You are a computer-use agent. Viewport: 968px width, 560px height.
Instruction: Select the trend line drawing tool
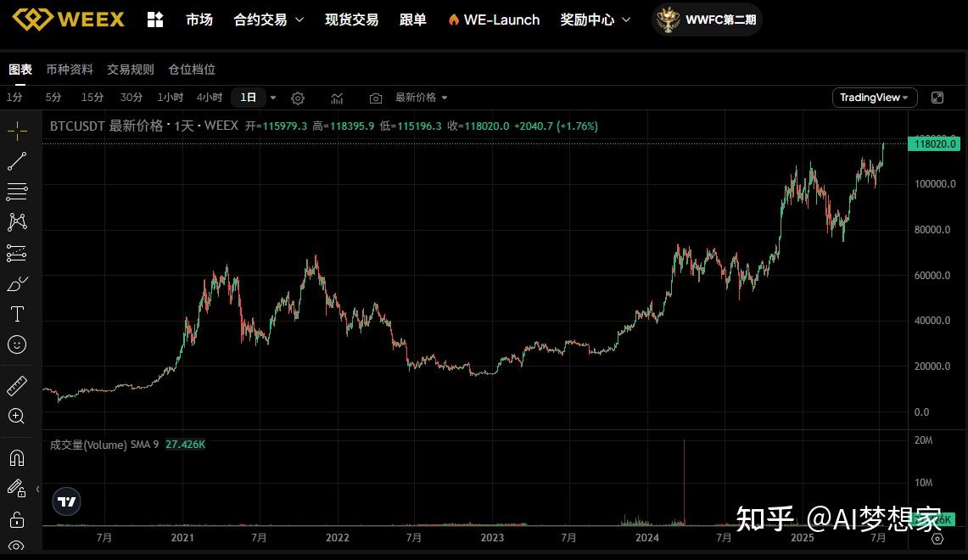click(17, 161)
